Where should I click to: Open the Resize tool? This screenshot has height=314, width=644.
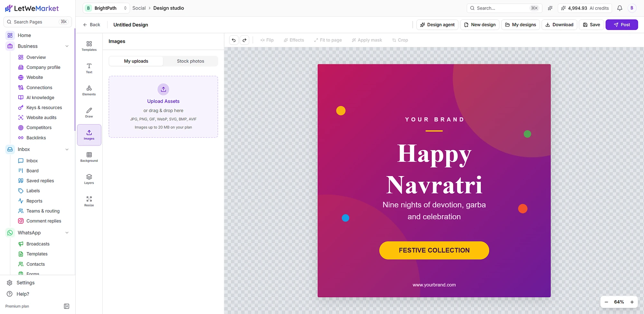[89, 201]
